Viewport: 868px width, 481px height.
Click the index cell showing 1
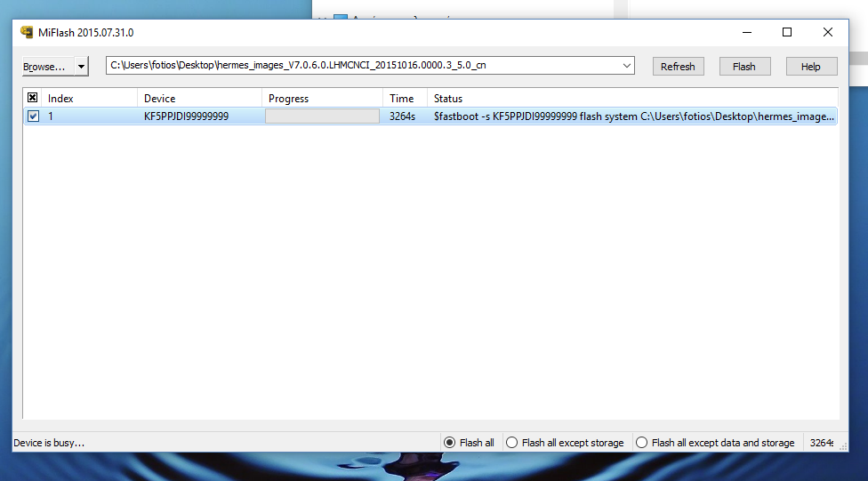click(x=51, y=116)
